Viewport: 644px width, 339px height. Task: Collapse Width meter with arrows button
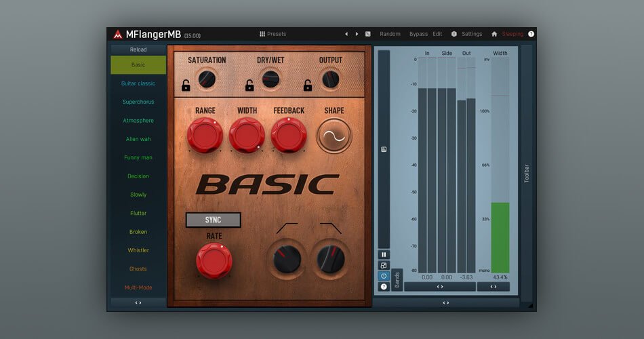(x=494, y=287)
